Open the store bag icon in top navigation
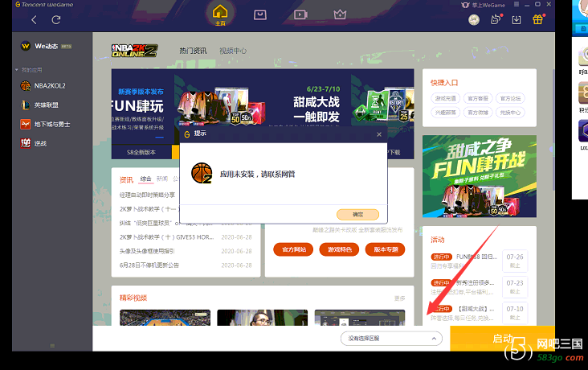Image resolution: width=588 pixels, height=370 pixels. (x=260, y=15)
